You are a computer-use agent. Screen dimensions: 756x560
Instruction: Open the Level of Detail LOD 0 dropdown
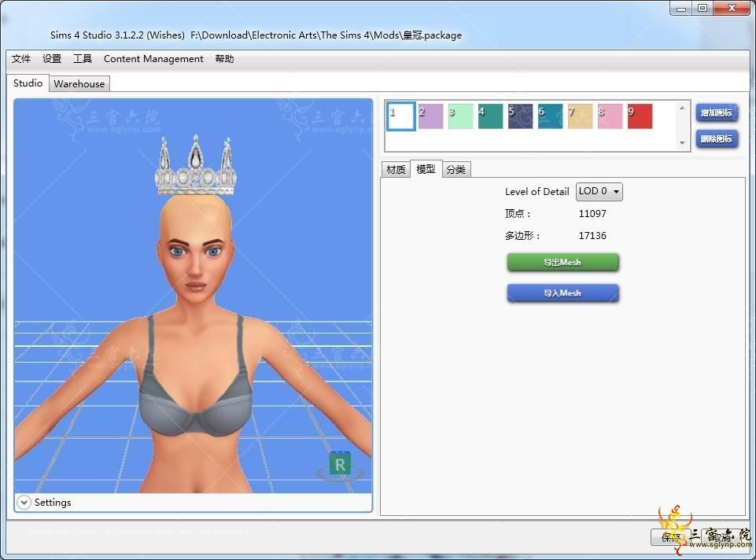[599, 191]
